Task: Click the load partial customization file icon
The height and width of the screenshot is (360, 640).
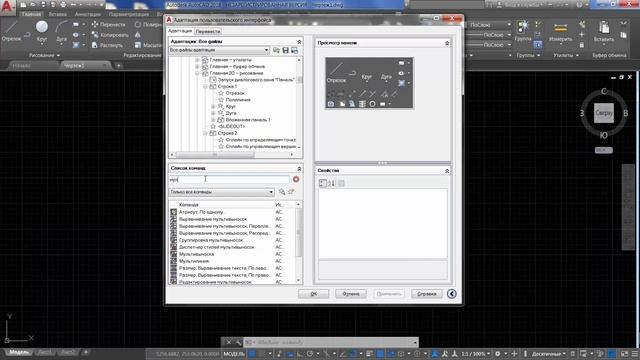Action: pyautogui.click(x=277, y=50)
